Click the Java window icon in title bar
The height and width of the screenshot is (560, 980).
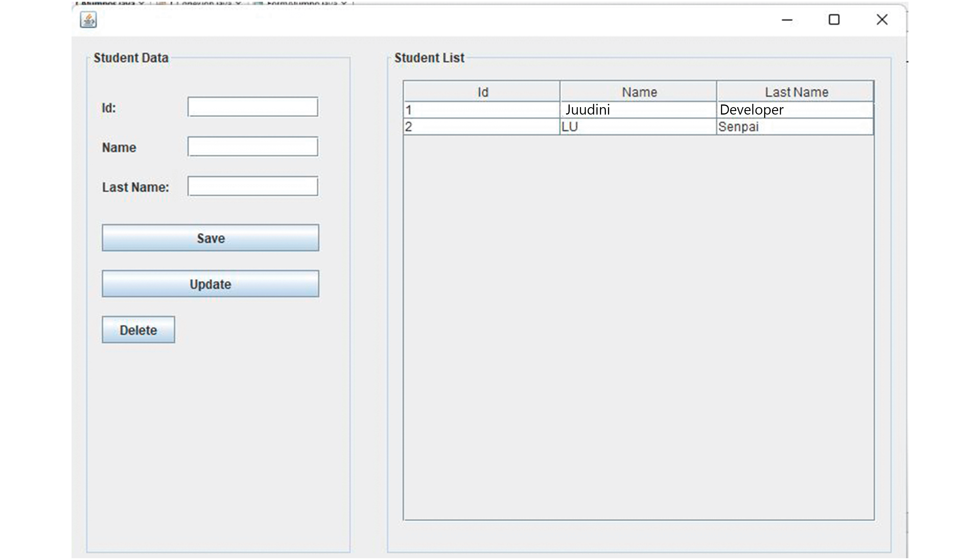[x=88, y=20]
